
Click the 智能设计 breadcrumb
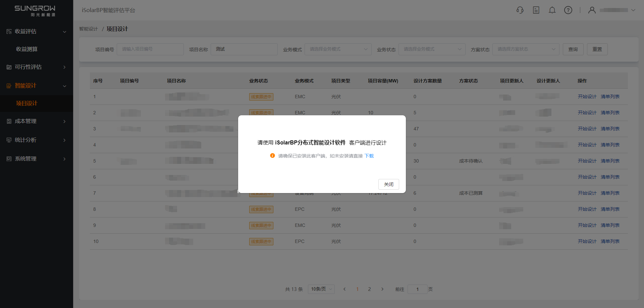click(x=89, y=29)
